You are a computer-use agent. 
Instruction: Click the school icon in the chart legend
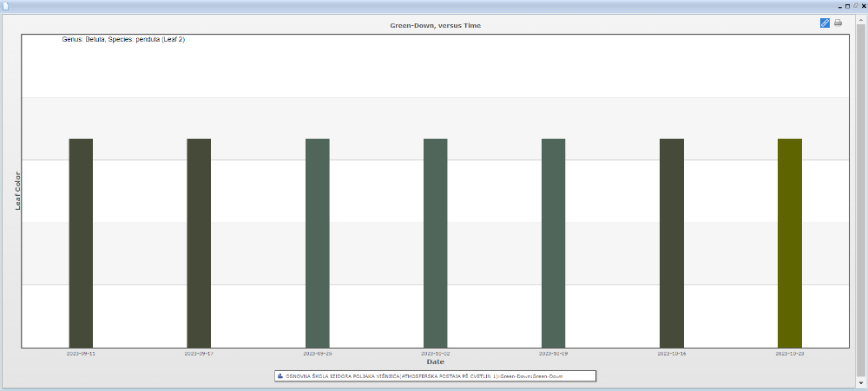tap(279, 376)
